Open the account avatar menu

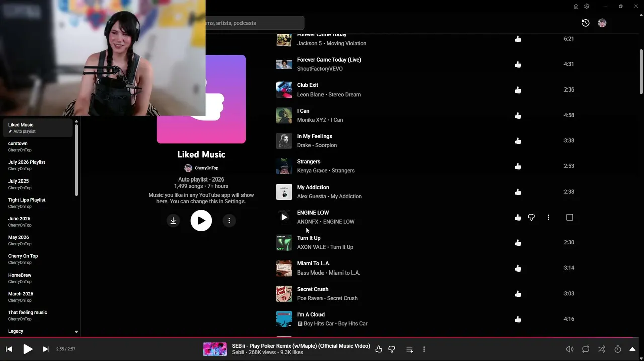pyautogui.click(x=602, y=23)
